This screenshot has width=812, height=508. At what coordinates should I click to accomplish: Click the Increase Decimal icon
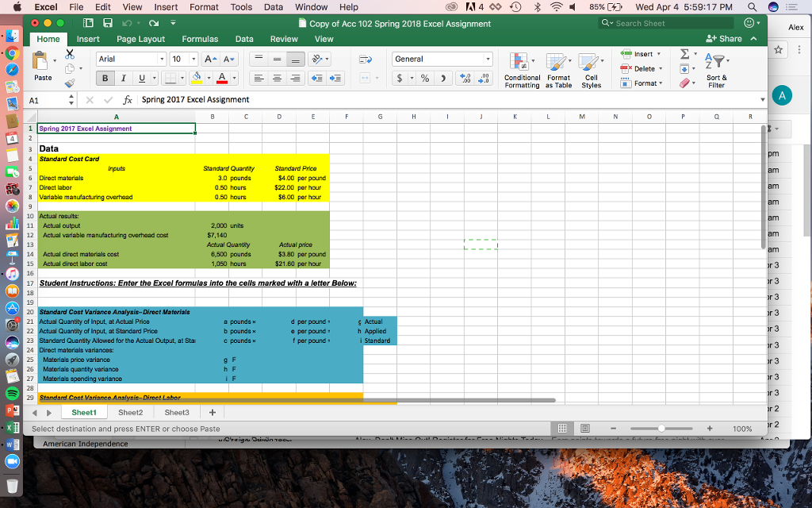click(466, 78)
